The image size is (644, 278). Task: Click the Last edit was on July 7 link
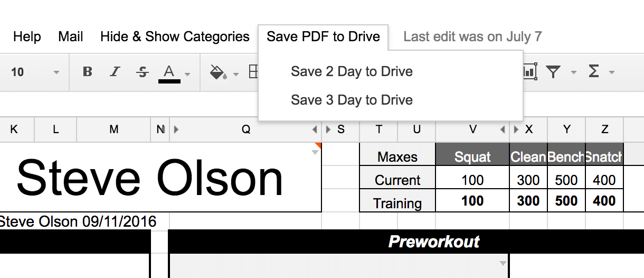[x=472, y=36]
